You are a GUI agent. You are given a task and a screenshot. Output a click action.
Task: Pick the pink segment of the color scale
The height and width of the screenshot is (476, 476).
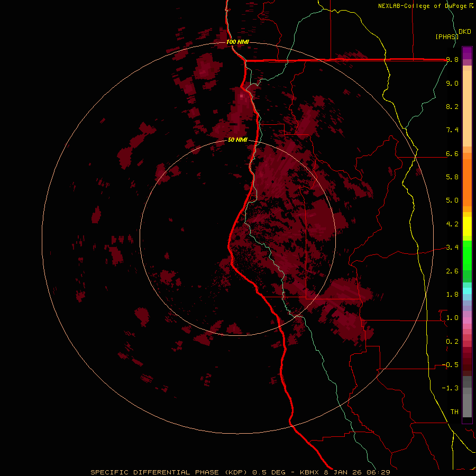467,321
